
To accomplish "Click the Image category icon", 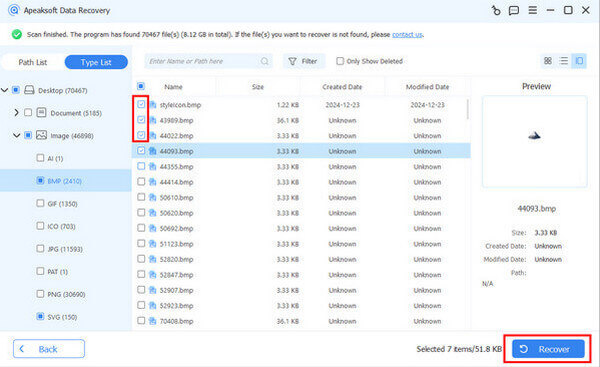I will coord(41,135).
